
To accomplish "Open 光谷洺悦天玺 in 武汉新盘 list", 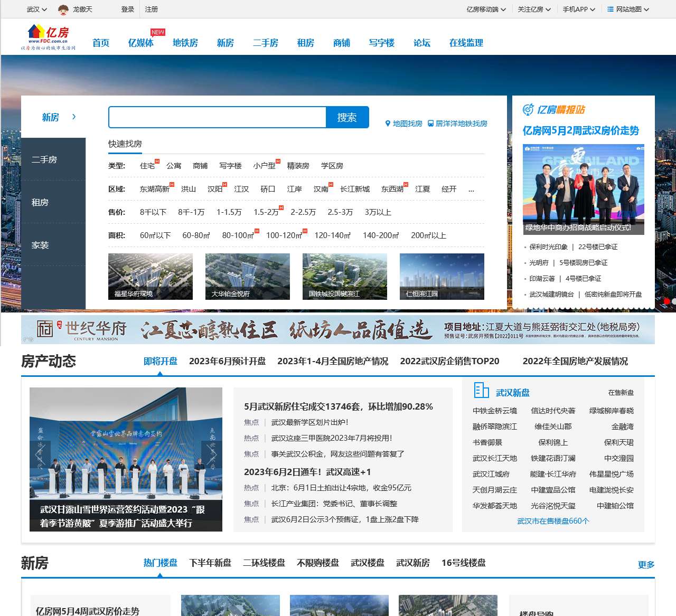I will 553,506.
